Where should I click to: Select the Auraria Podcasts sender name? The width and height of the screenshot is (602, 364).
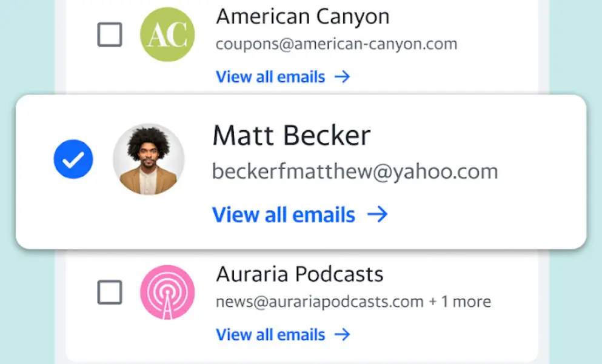coord(299,274)
